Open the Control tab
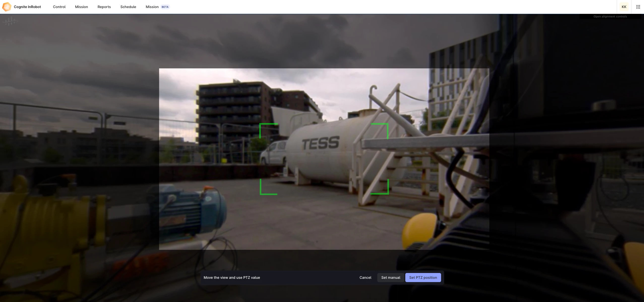The width and height of the screenshot is (644, 302). point(59,7)
